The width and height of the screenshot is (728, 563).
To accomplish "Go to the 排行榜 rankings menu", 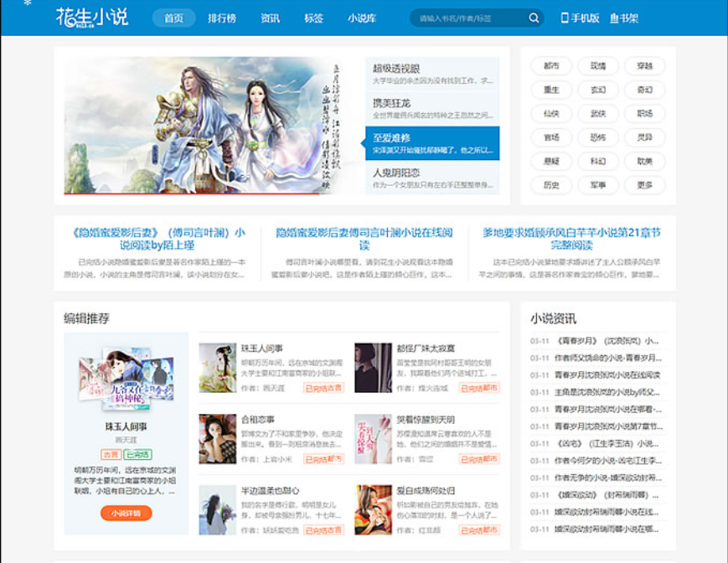I will coord(221,18).
